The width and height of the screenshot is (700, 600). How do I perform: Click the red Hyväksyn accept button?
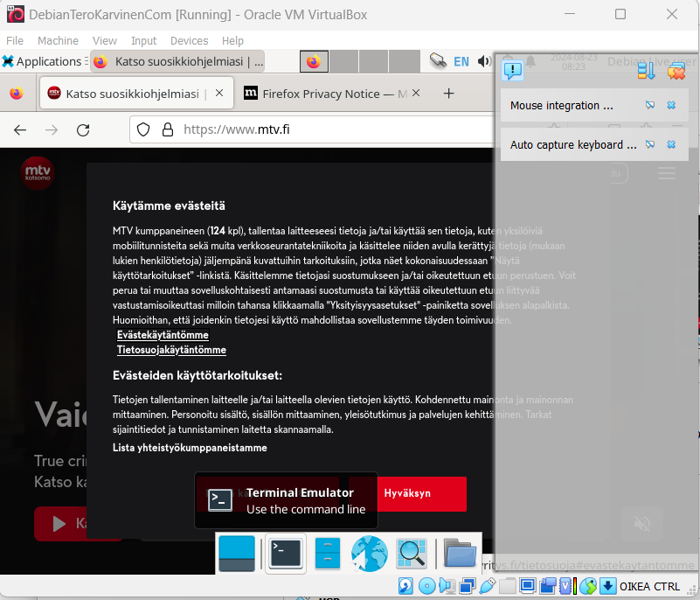[x=407, y=493]
